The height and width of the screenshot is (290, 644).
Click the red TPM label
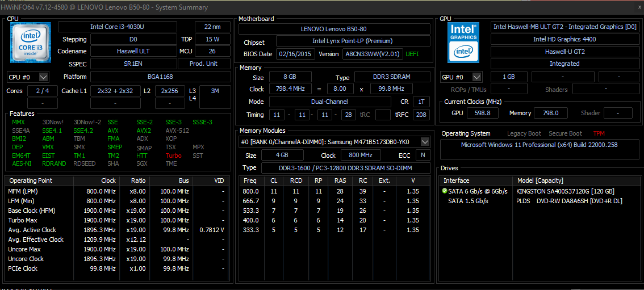pyautogui.click(x=599, y=133)
